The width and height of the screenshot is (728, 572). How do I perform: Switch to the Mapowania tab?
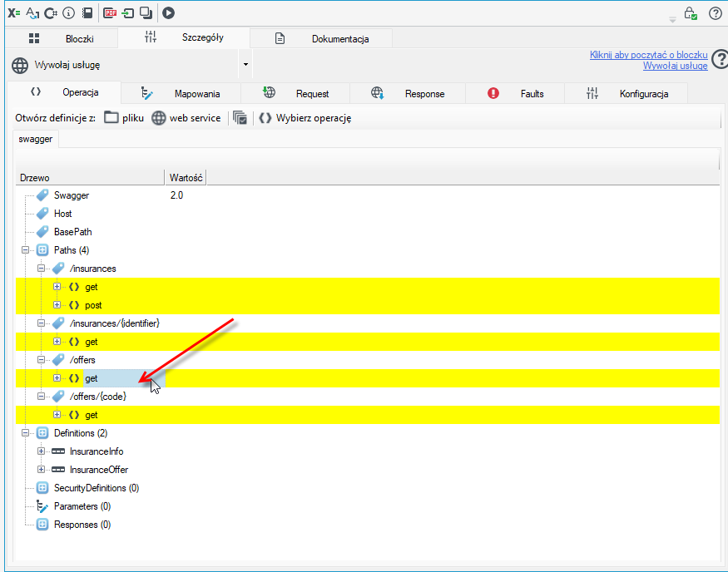coord(181,94)
